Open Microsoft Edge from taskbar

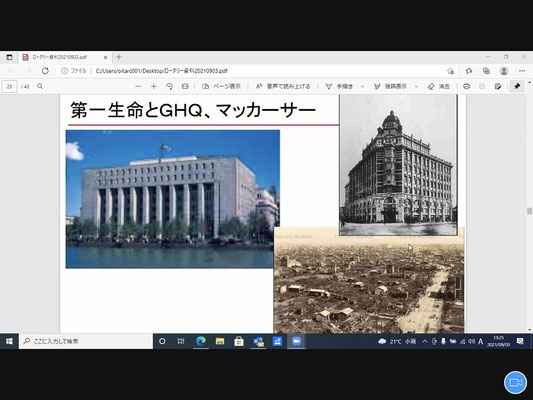tap(201, 341)
